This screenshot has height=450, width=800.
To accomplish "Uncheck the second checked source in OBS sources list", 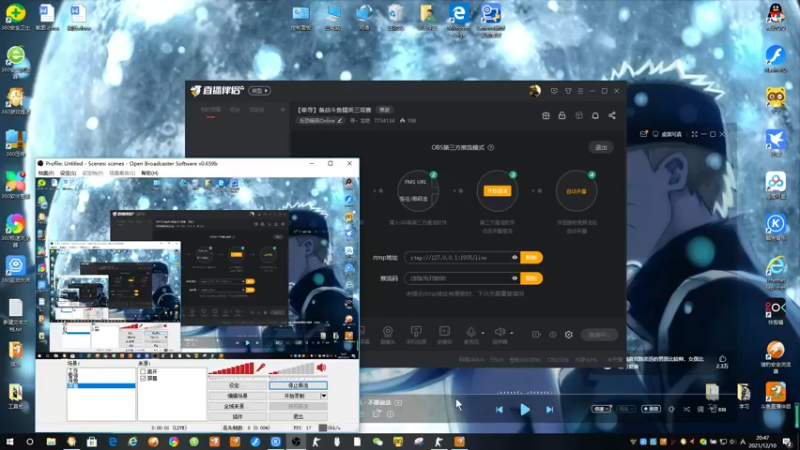I will [143, 379].
